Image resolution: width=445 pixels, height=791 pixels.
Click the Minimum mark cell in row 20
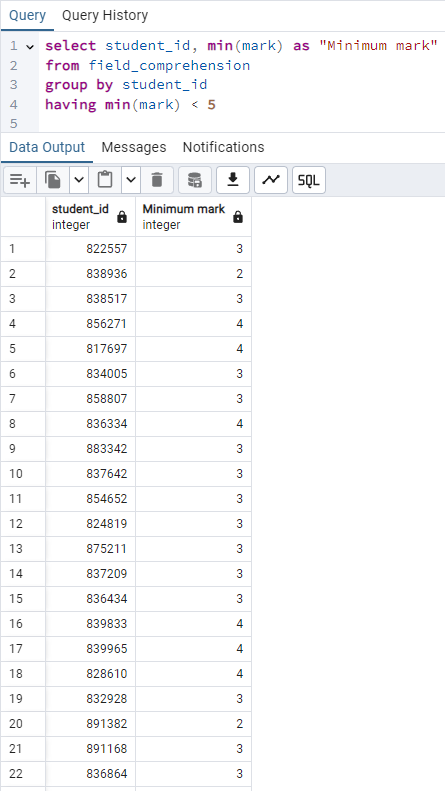[x=193, y=724]
